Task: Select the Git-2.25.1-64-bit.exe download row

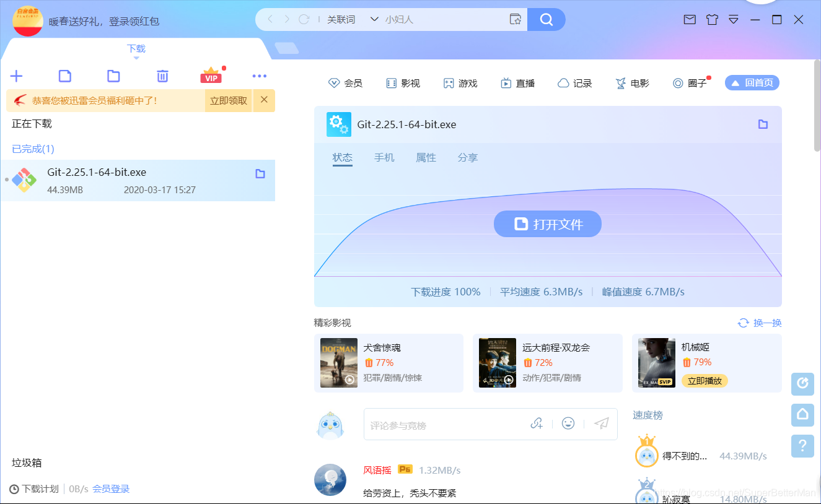Action: click(x=138, y=180)
